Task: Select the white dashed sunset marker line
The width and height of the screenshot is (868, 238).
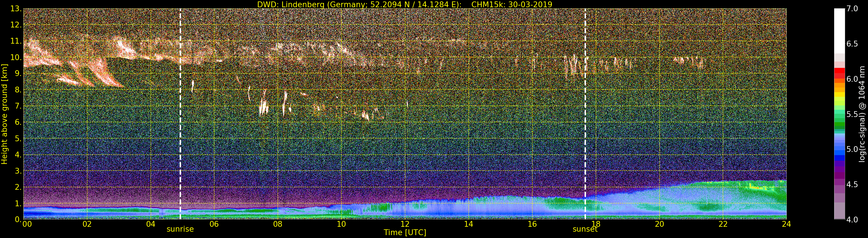Action: pos(585,114)
